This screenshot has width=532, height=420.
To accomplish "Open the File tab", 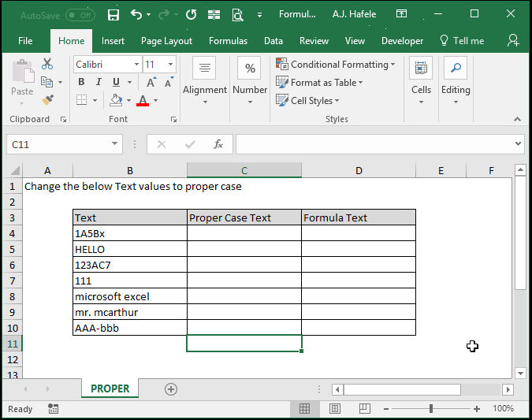I will click(x=25, y=41).
